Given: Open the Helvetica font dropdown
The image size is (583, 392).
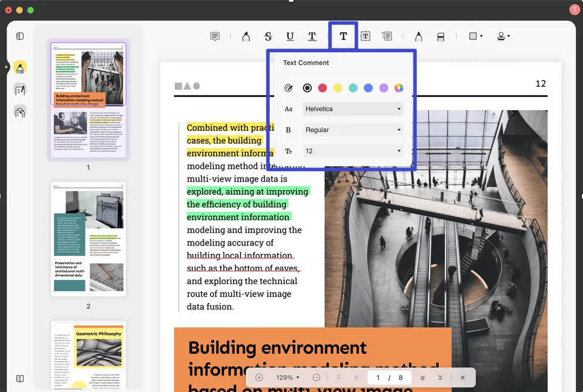Looking at the screenshot, I should click(x=353, y=109).
